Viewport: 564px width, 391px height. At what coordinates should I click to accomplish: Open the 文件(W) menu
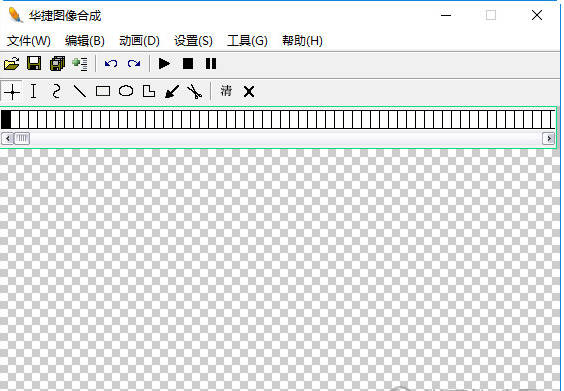pyautogui.click(x=29, y=41)
